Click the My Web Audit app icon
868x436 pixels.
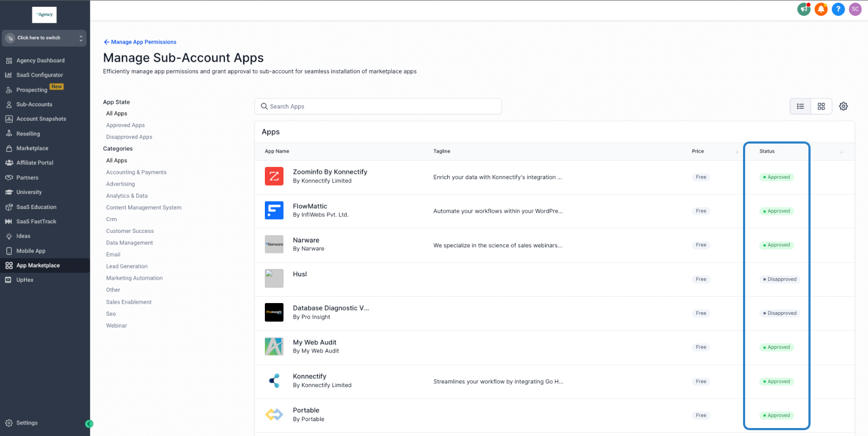point(274,346)
